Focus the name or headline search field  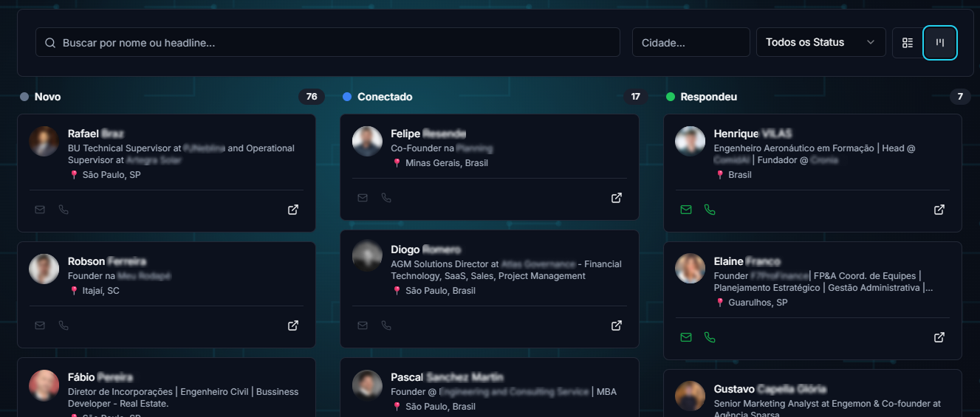point(328,42)
